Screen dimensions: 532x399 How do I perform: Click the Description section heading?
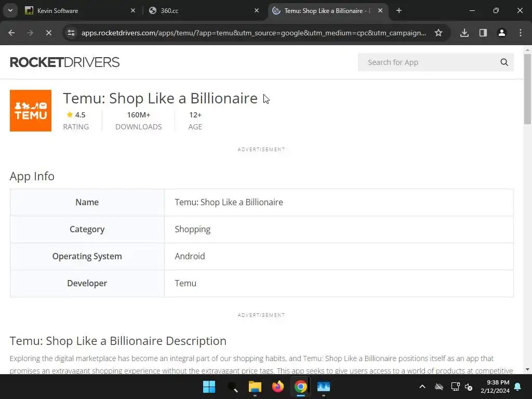[x=118, y=341]
